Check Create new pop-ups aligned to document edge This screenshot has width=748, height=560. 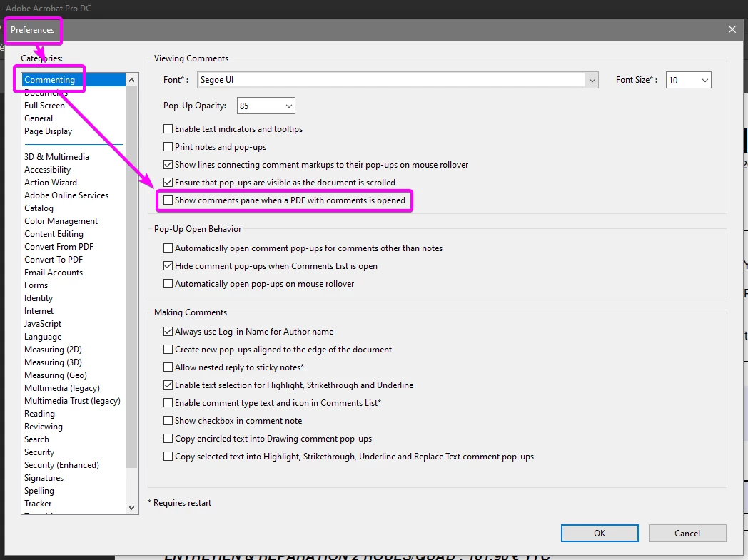[x=168, y=350]
